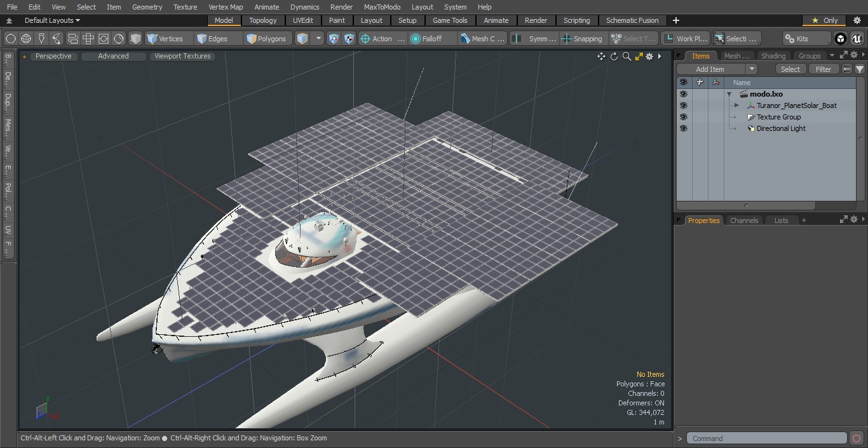Open the Kits button
The image size is (868, 448).
point(806,39)
